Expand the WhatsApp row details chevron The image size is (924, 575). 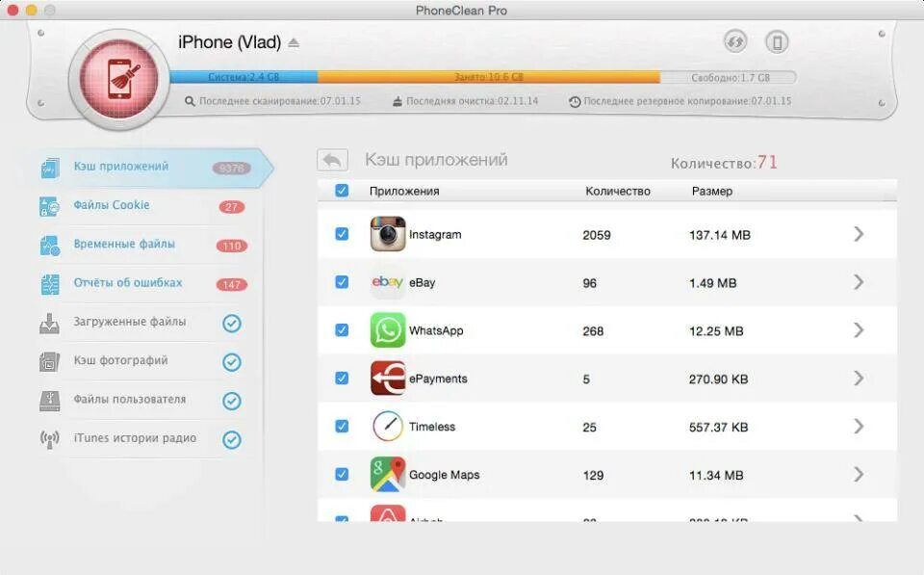(860, 329)
